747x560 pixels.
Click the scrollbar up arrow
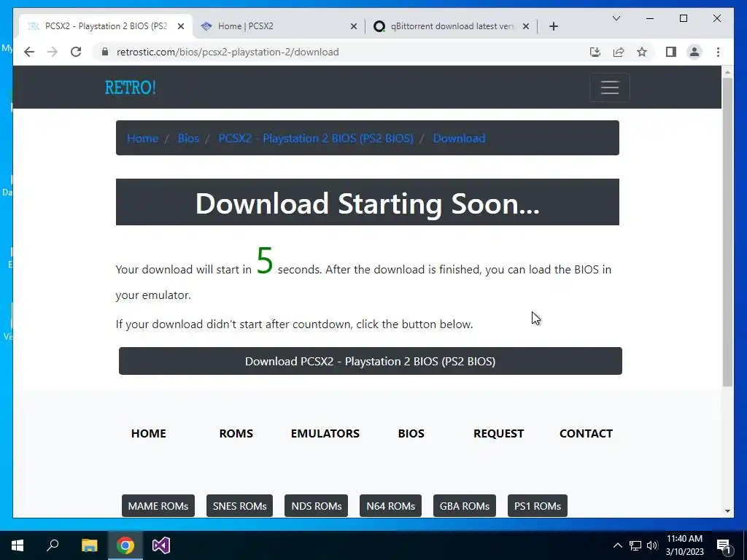click(x=727, y=72)
